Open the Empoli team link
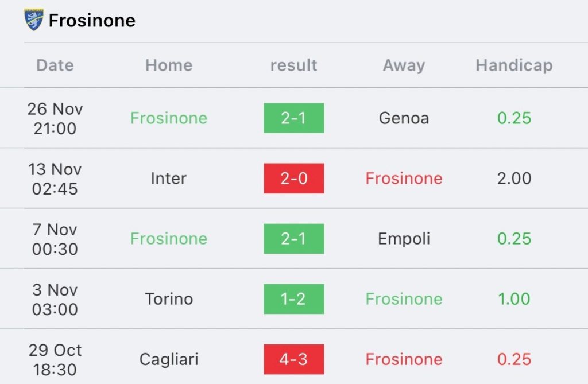This screenshot has height=384, width=588. [404, 239]
